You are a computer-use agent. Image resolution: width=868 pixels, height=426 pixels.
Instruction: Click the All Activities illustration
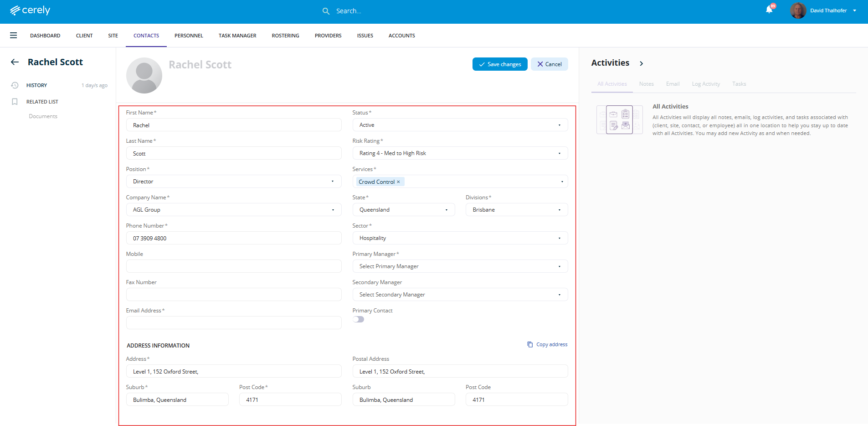(x=620, y=119)
